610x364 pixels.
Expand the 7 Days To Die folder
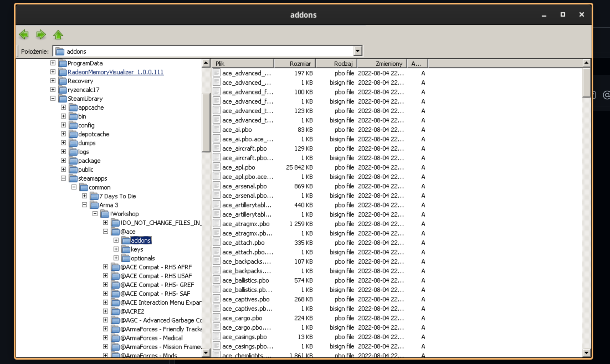point(84,196)
